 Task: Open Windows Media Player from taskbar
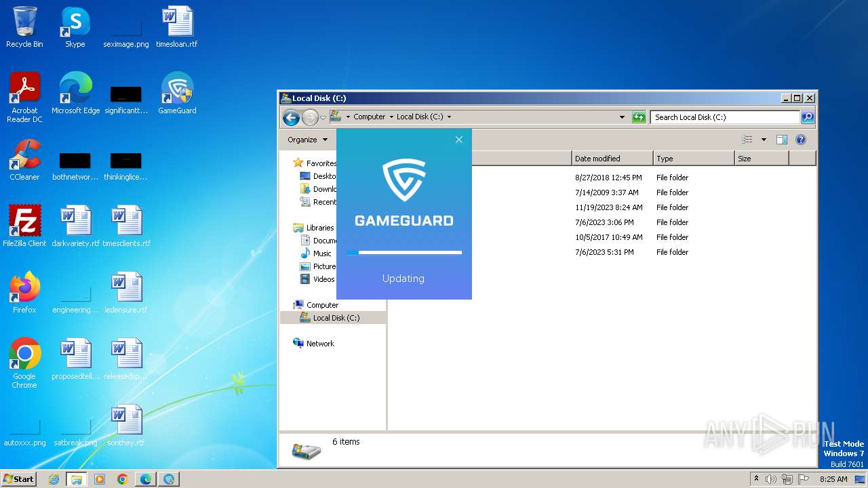click(x=100, y=479)
